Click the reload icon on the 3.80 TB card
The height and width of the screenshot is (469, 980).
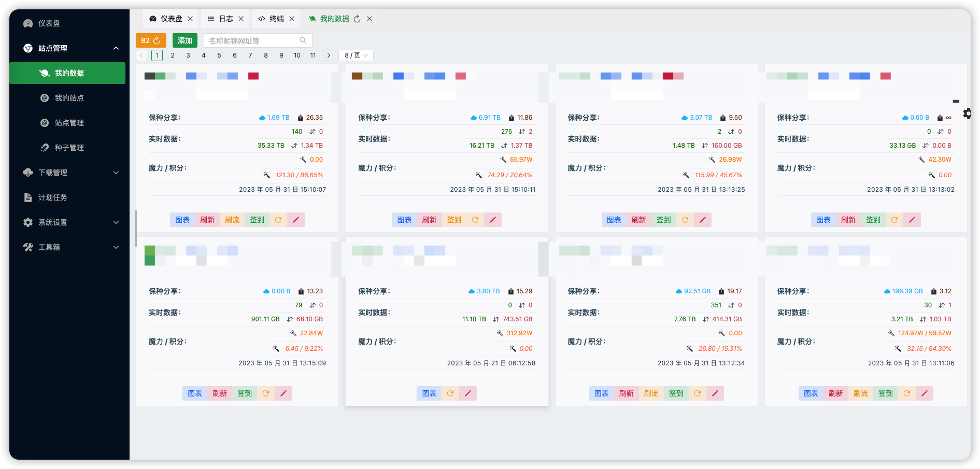pyautogui.click(x=450, y=393)
